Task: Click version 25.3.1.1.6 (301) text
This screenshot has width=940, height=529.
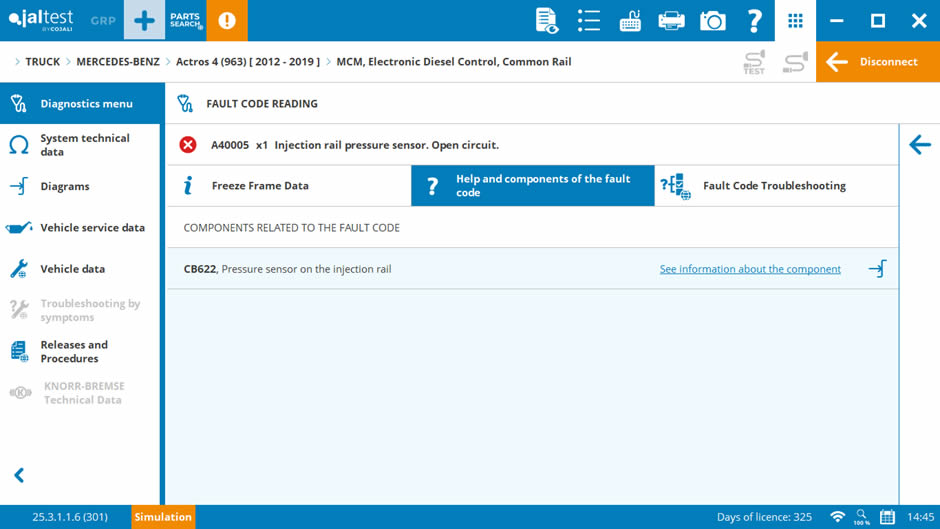Action: click(x=70, y=517)
